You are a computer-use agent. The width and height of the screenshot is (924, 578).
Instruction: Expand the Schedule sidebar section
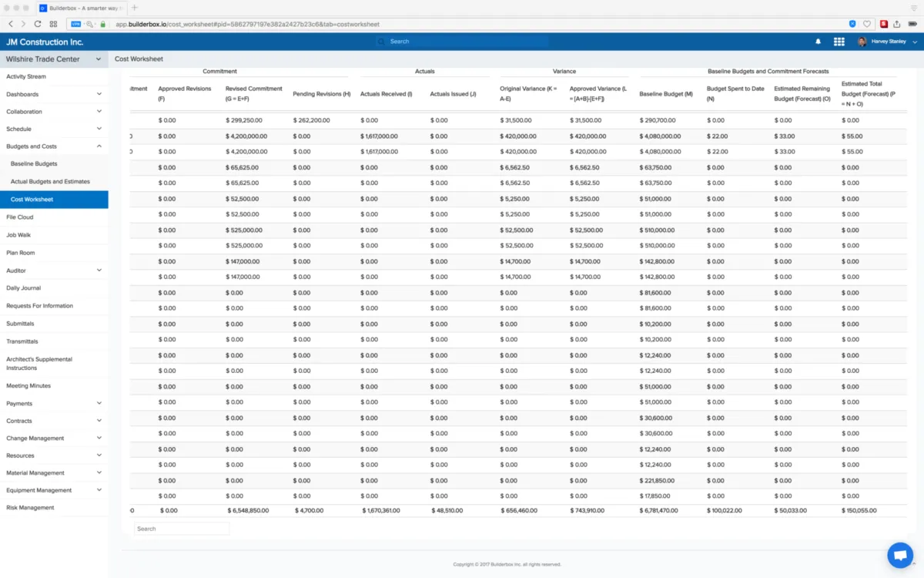pyautogui.click(x=99, y=129)
